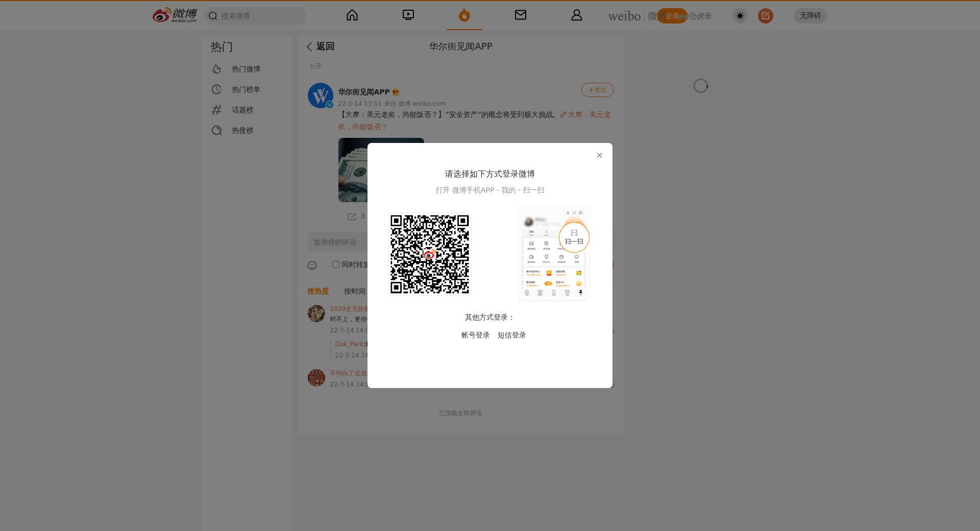Click the post timestamp 22-3-14 13:51
The height and width of the screenshot is (531, 980).
coord(359,104)
